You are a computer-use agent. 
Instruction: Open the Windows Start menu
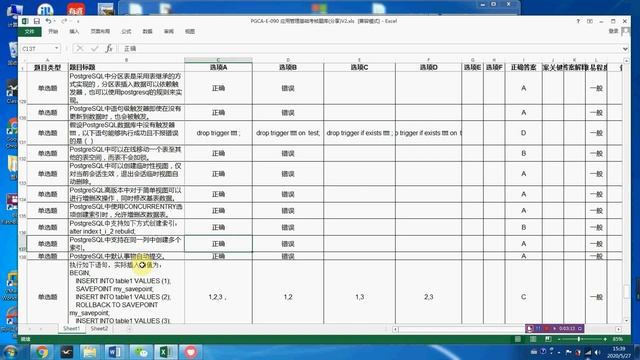10,352
